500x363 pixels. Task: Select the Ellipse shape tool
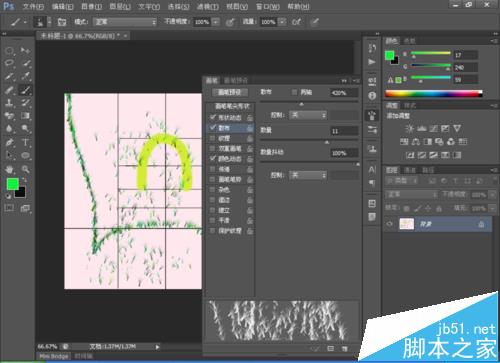[x=25, y=156]
